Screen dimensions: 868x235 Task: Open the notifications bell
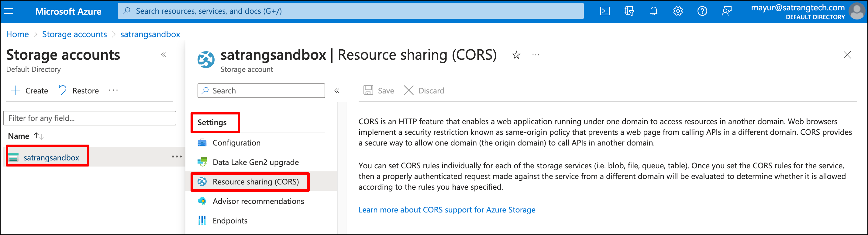point(654,11)
